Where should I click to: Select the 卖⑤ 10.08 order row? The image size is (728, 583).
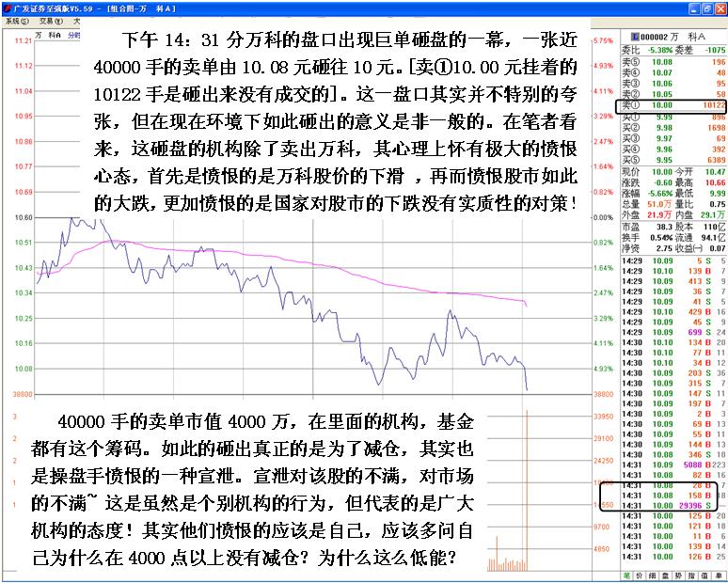[x=673, y=62]
